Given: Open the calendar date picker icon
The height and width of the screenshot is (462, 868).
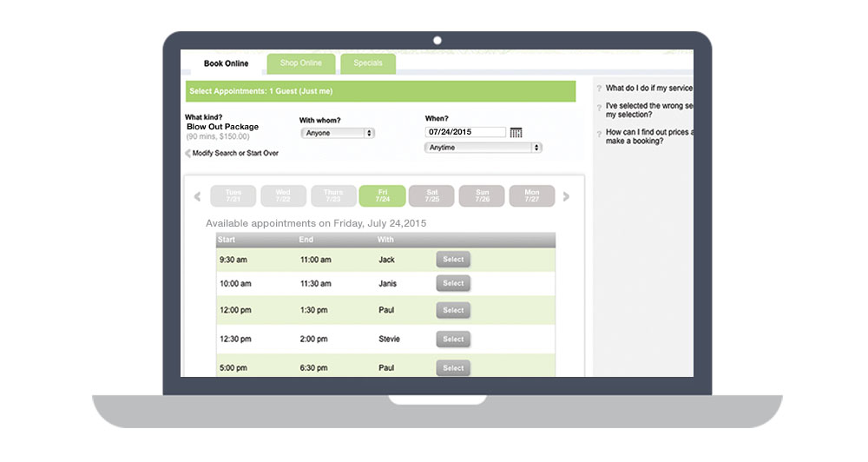Looking at the screenshot, I should click(x=516, y=132).
